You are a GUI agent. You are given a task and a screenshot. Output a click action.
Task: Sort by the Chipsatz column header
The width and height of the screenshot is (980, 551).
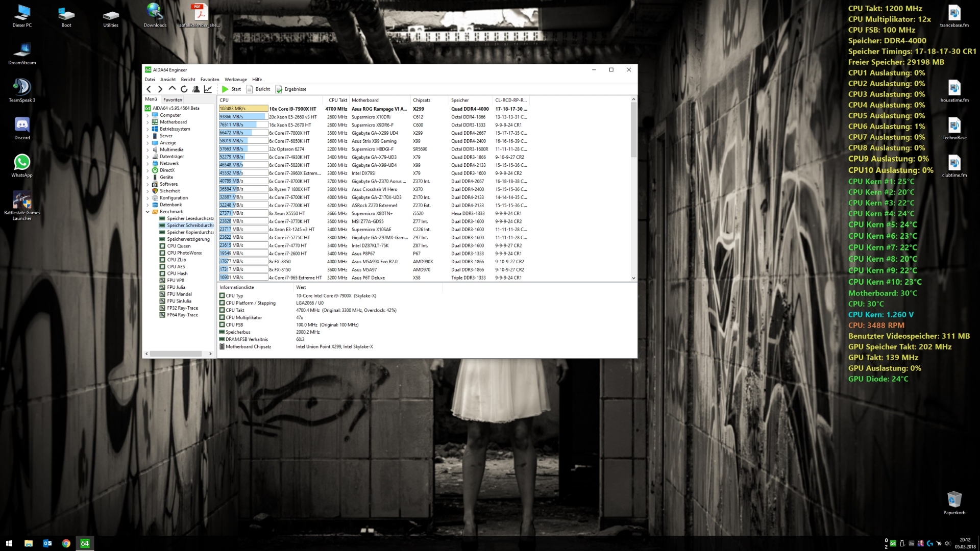pos(430,101)
